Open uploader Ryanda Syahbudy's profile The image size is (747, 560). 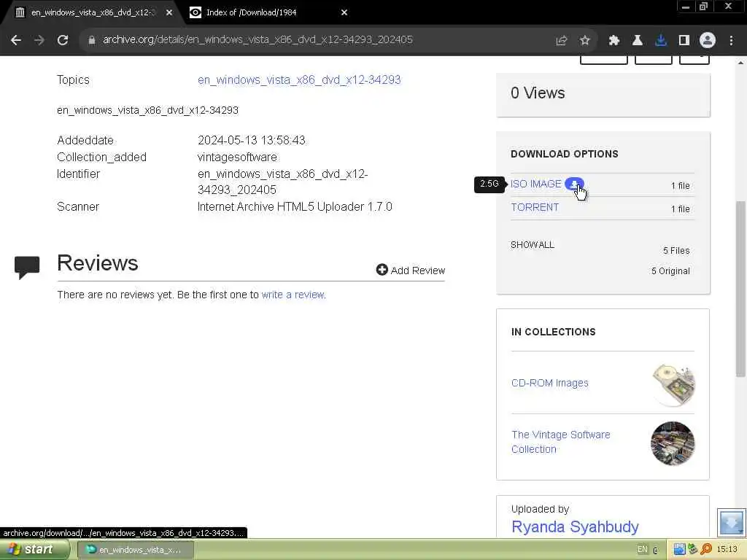click(575, 527)
